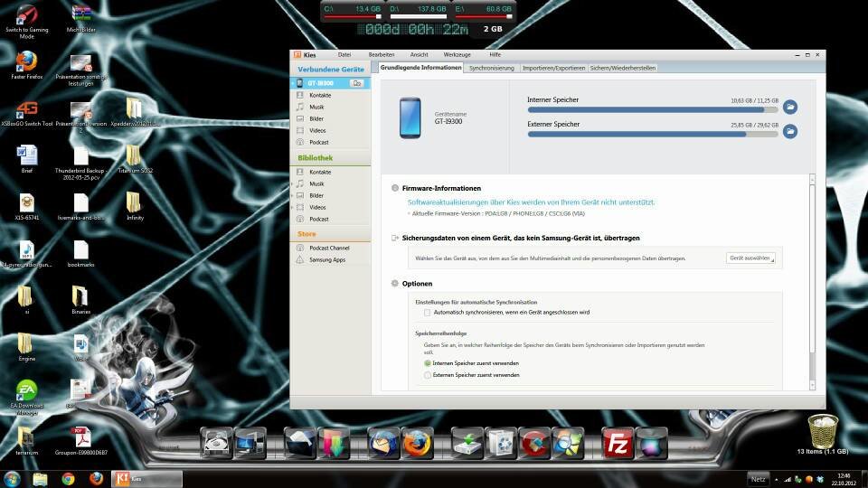The width and height of the screenshot is (868, 488).
Task: Open Bilder in the Bibliothek section
Action: (x=316, y=195)
